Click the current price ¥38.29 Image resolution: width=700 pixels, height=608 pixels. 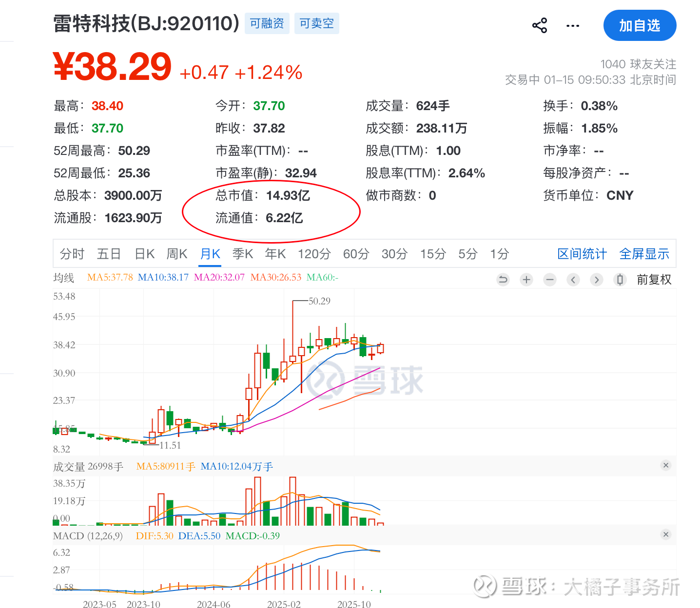click(x=113, y=67)
